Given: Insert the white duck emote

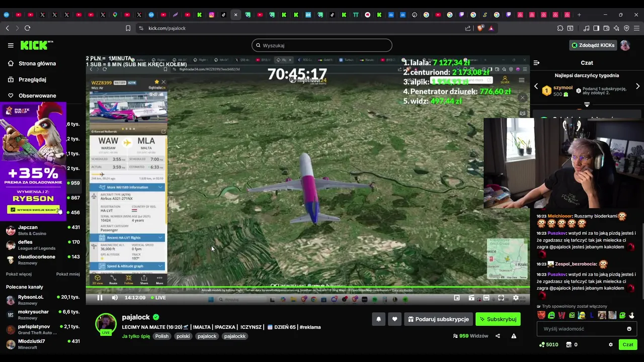Looking at the screenshot, I should [632, 316].
